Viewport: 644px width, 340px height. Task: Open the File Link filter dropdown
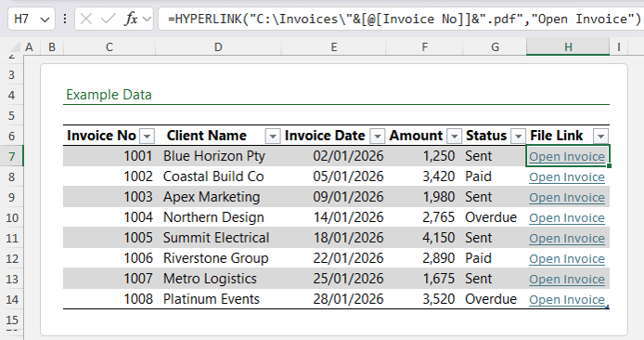coord(601,136)
